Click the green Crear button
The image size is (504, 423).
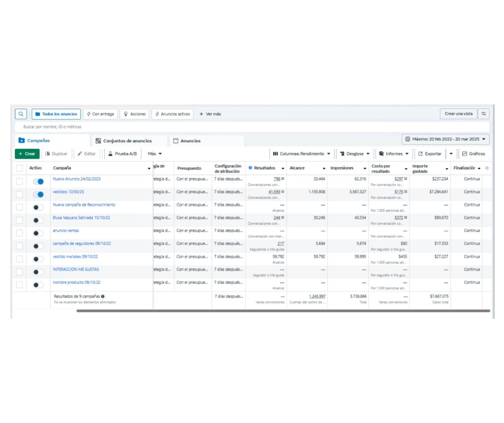pos(27,154)
